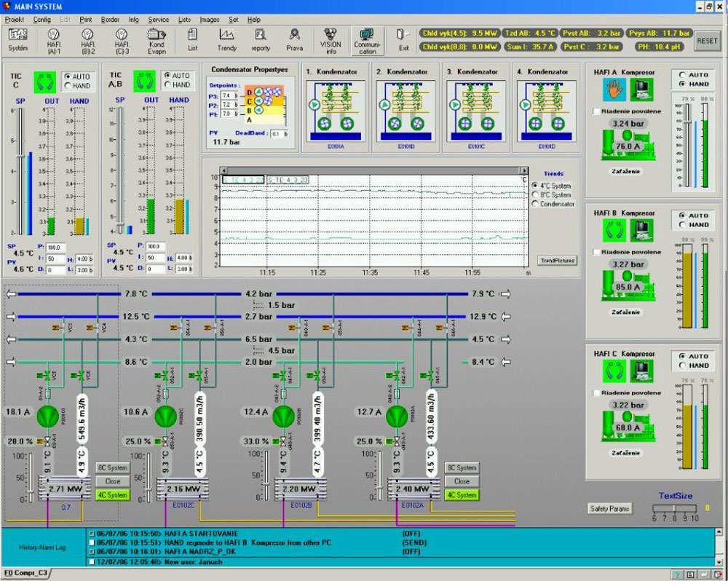Screen dimensions: 728x581
Task: Open the Systém overview toolbar icon
Action: pos(17,39)
